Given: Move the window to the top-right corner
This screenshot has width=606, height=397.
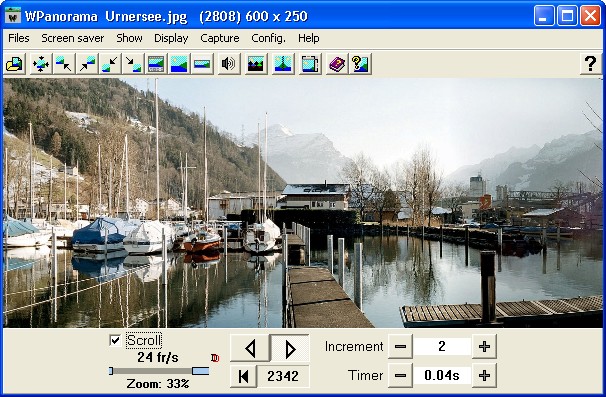Looking at the screenshot, I should click(87, 64).
